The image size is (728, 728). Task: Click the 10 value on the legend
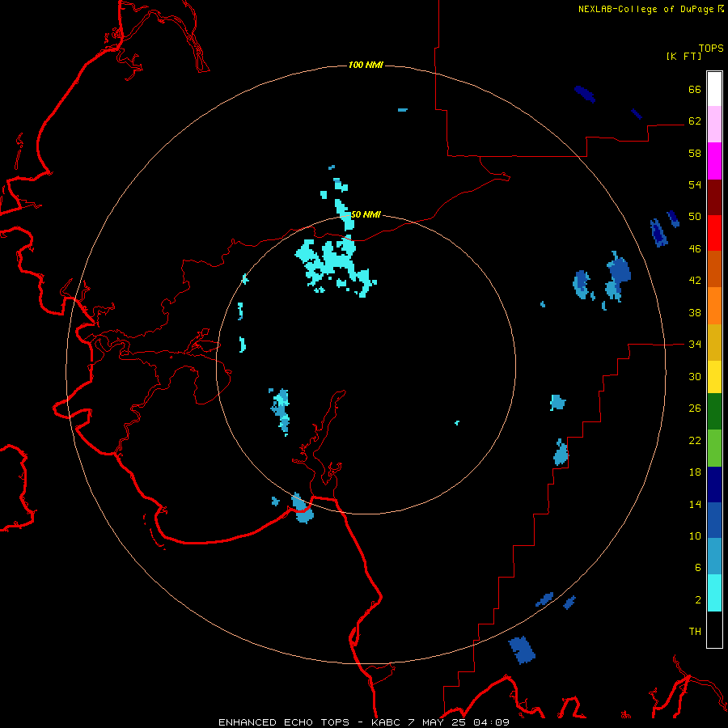coord(695,536)
